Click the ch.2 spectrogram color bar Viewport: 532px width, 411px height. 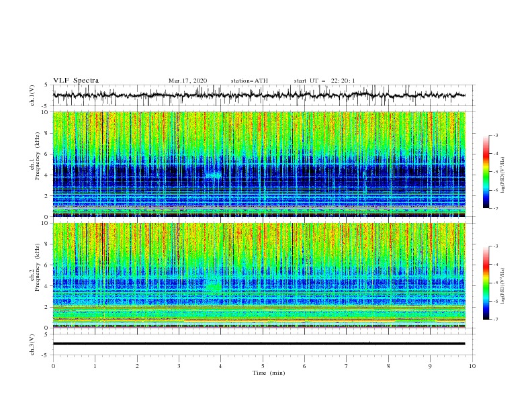pos(486,283)
